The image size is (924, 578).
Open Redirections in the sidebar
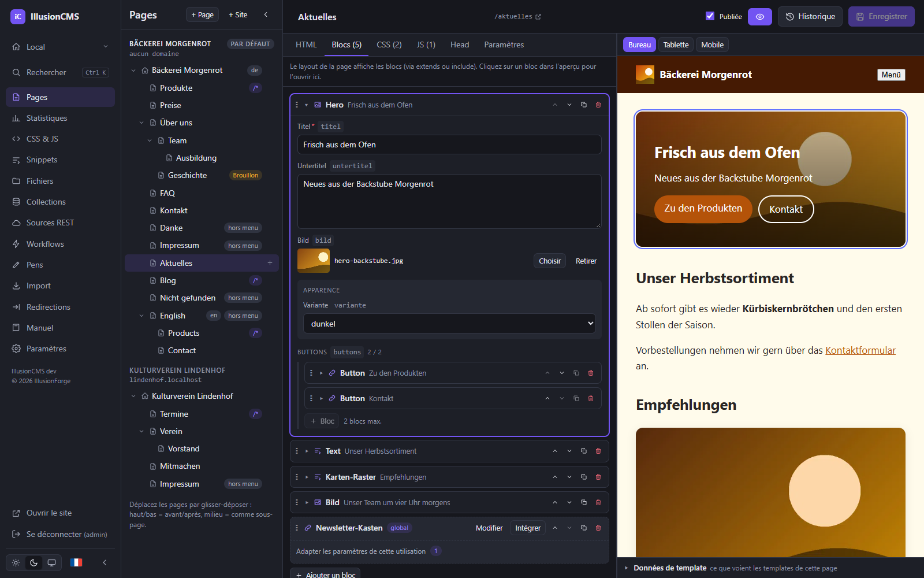click(x=60, y=307)
